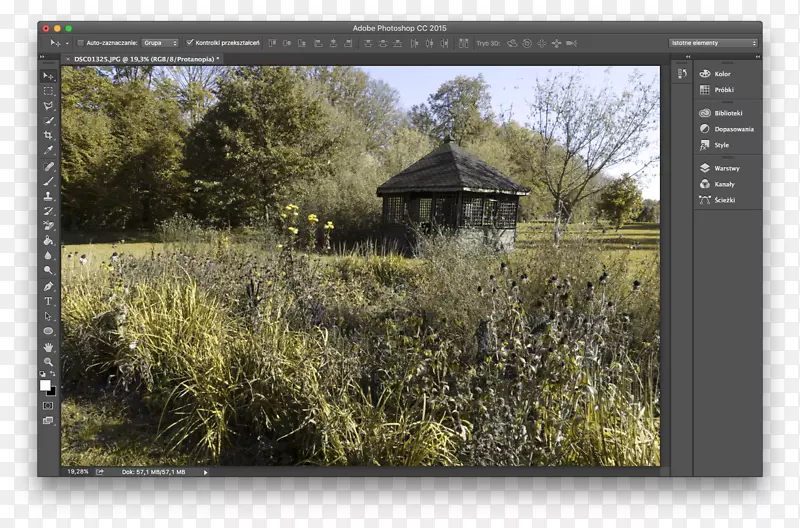Uncheck Kontrolki przekształceń checkbox
This screenshot has width=800, height=528.
190,43
